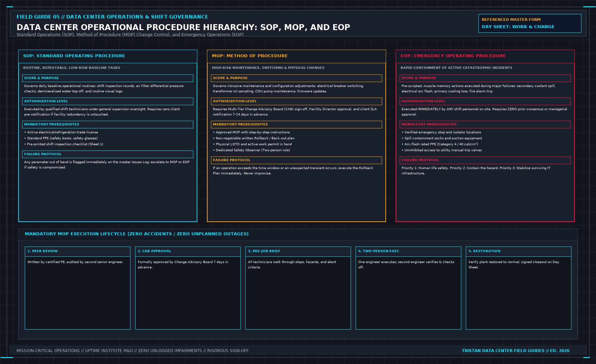The image size is (596, 364).
Task: Click the MOP Failure Protocol label
Action: click(x=296, y=160)
